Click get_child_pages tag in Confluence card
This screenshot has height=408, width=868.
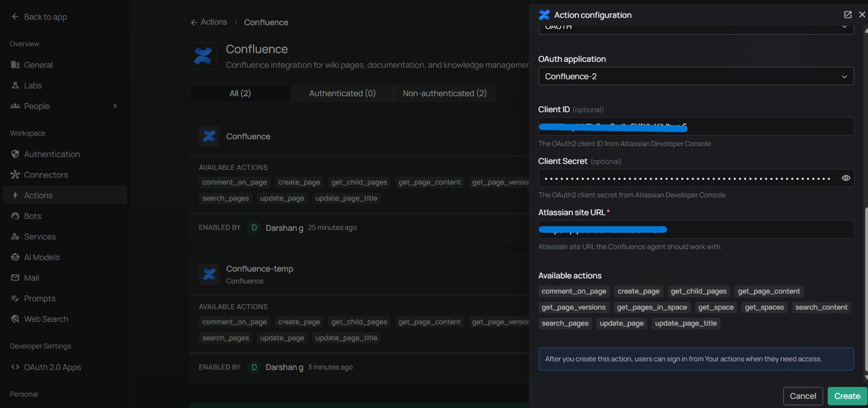[359, 182]
